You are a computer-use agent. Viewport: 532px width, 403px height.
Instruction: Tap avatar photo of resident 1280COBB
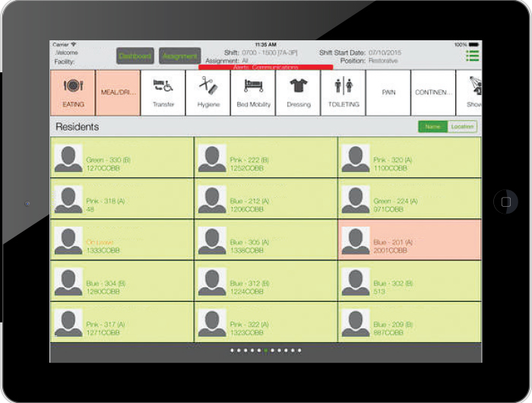[68, 282]
